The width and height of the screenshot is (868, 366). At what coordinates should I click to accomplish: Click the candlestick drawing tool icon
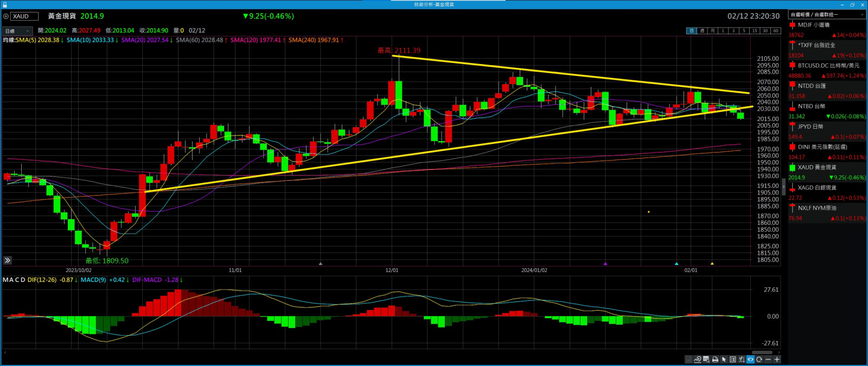pos(742,359)
